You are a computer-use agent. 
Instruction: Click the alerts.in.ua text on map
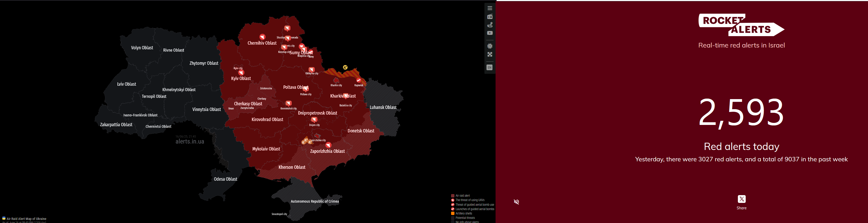click(x=190, y=142)
